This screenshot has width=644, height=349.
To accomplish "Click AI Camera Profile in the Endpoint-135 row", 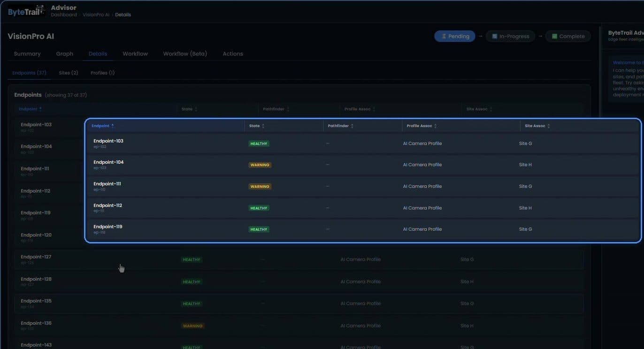I will (x=360, y=303).
